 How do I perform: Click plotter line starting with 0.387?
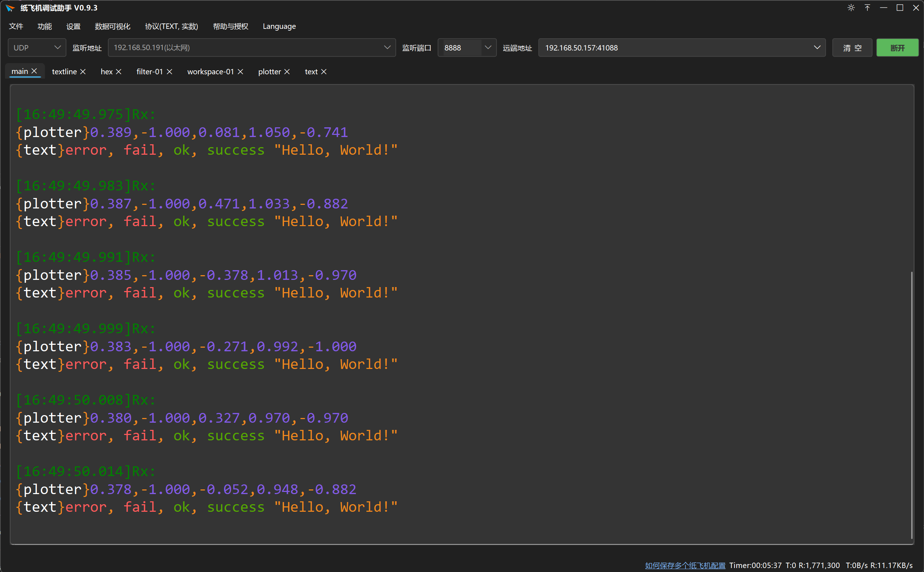pos(182,204)
